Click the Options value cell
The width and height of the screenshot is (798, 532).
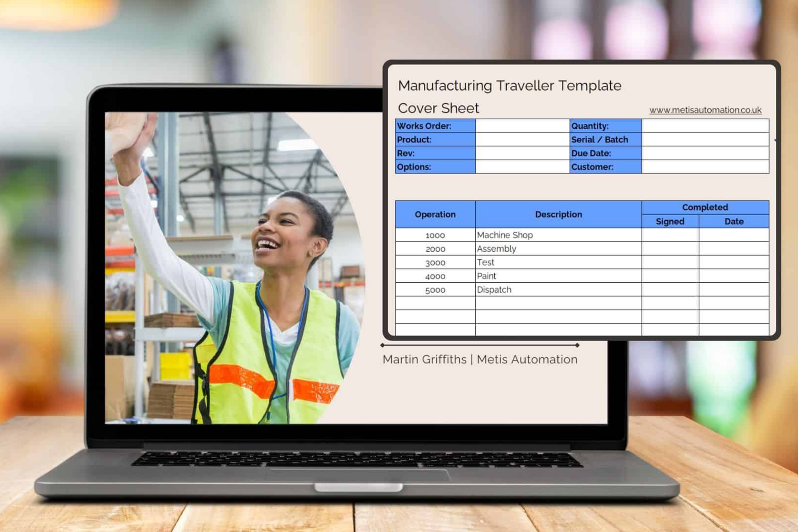tap(522, 167)
